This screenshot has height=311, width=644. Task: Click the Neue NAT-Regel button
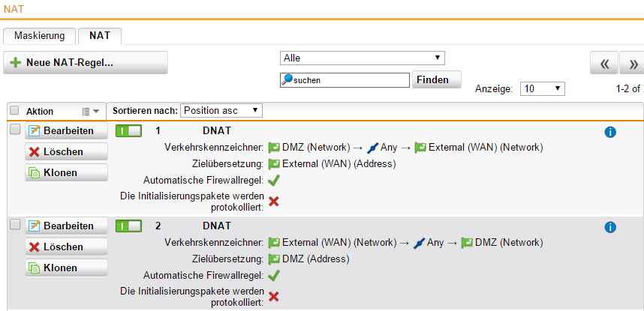(x=86, y=63)
